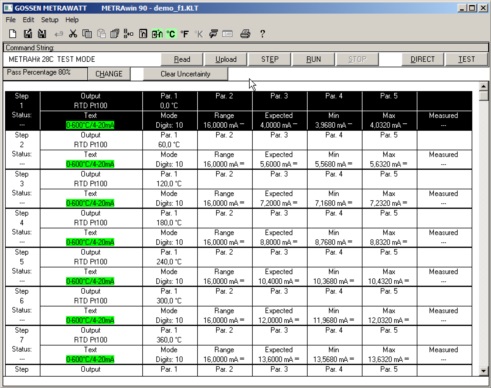Click the greyed STOP button
Image resolution: width=491 pixels, height=388 pixels.
[357, 59]
